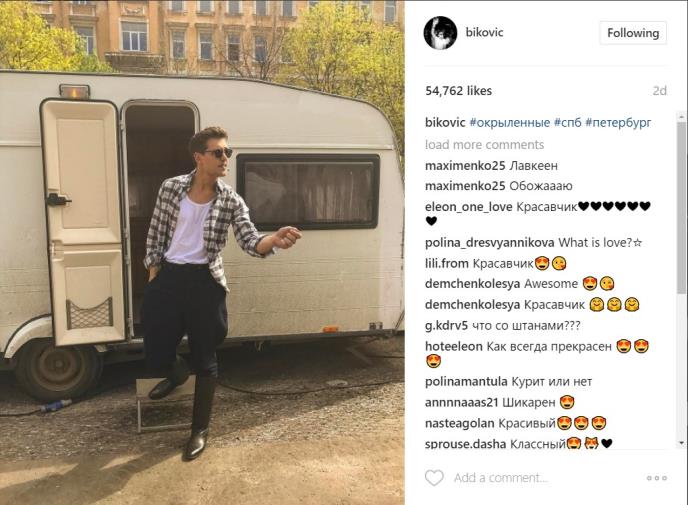Viewport: 688px width, 505px height.
Task: Open hashtag #окрыленные
Action: coord(509,122)
